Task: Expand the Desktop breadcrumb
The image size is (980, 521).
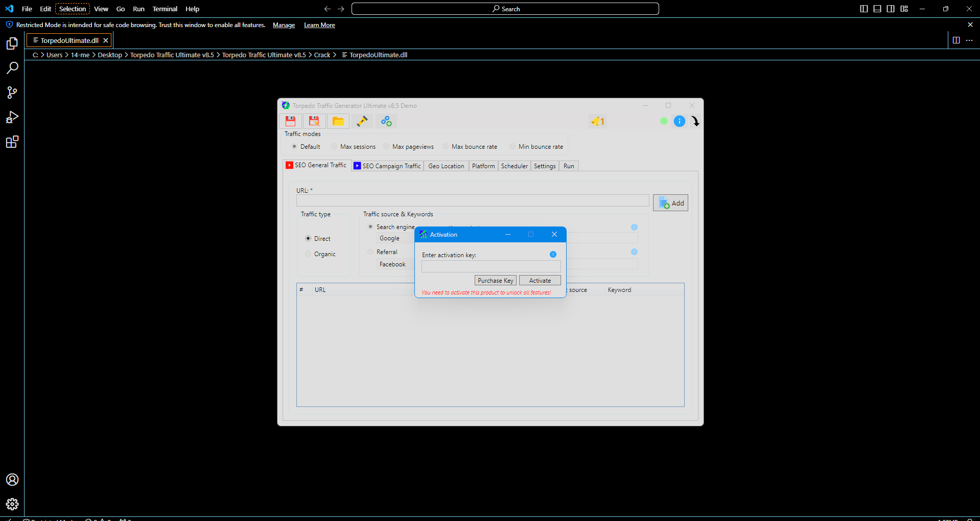Action: pyautogui.click(x=110, y=55)
